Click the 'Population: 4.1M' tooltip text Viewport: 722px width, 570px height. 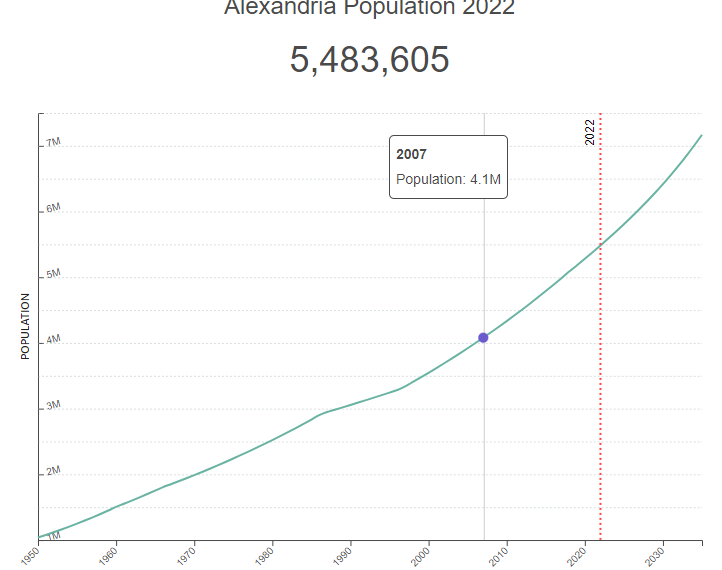coord(448,180)
